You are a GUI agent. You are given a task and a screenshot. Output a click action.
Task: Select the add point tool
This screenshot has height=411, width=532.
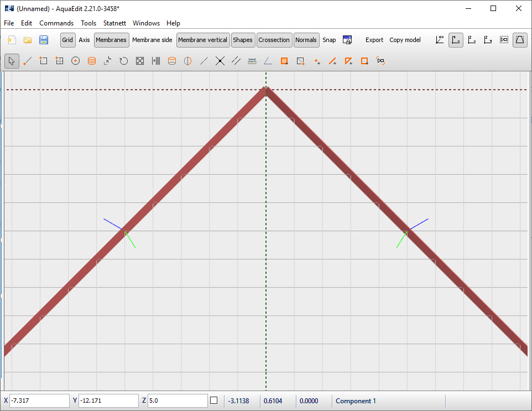pos(316,61)
